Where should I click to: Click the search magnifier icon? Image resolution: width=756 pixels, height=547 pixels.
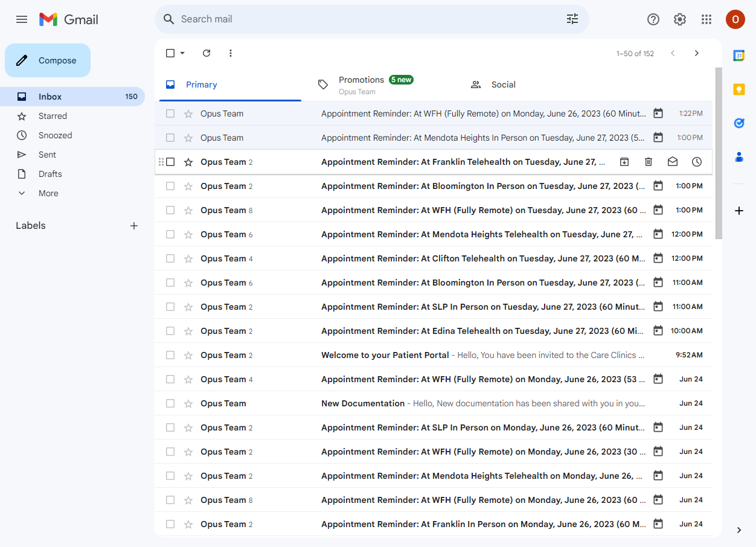point(169,19)
